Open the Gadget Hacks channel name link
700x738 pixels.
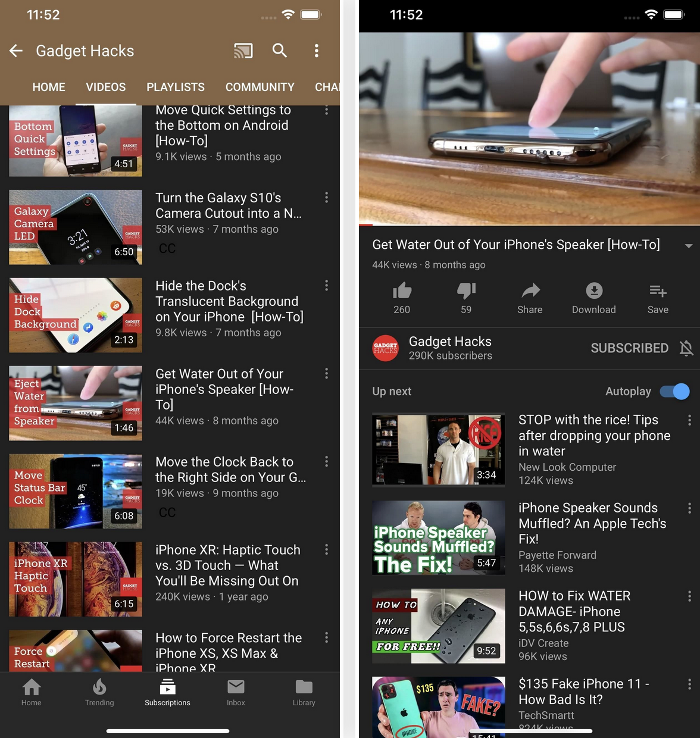[450, 342]
